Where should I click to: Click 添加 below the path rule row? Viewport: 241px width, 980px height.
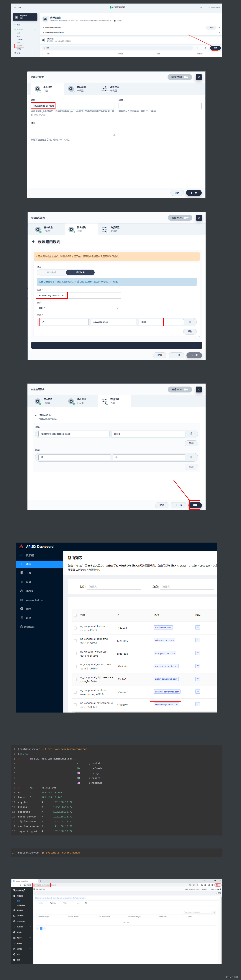190,331
